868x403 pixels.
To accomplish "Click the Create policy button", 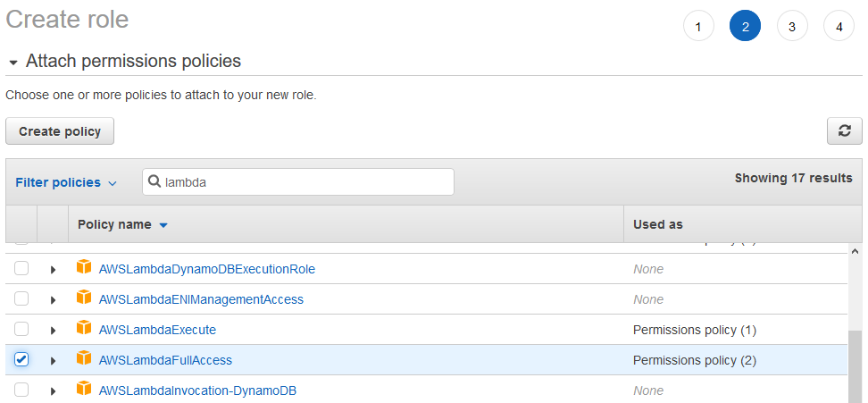I will coord(60,131).
